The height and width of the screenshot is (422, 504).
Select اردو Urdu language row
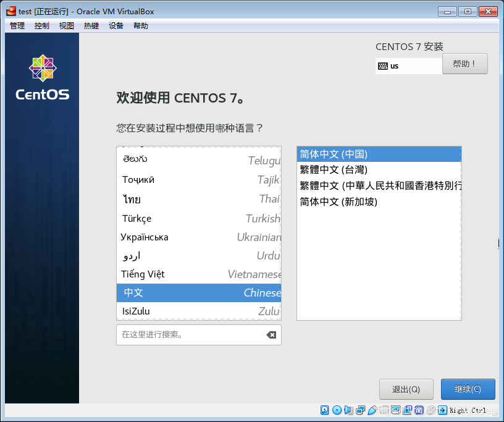(199, 256)
